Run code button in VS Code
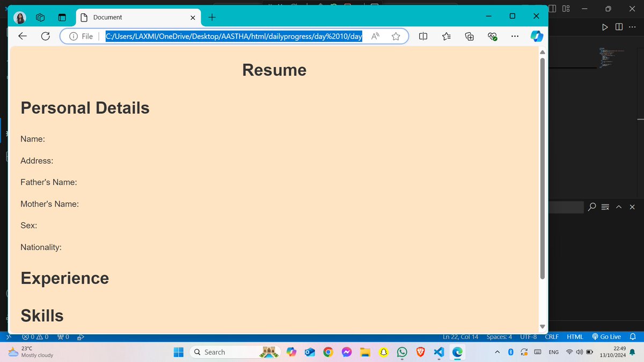 click(x=605, y=27)
